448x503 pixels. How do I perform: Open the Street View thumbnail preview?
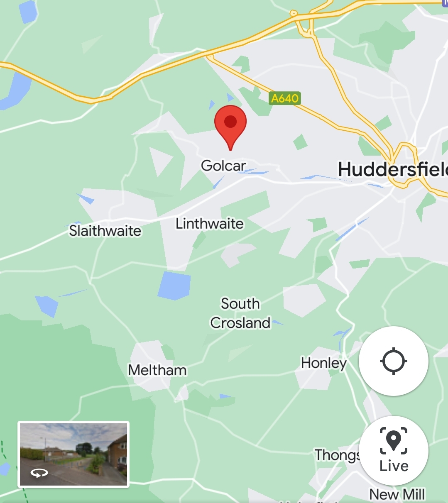73,454
